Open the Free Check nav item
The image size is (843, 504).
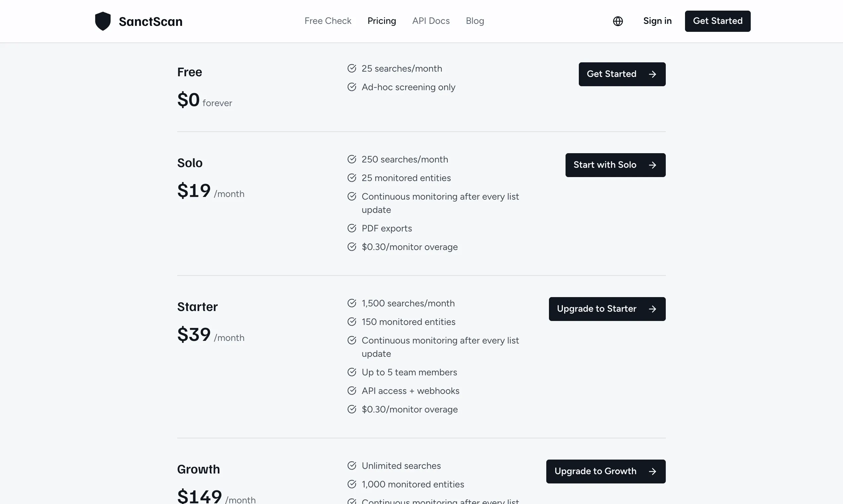coord(328,21)
